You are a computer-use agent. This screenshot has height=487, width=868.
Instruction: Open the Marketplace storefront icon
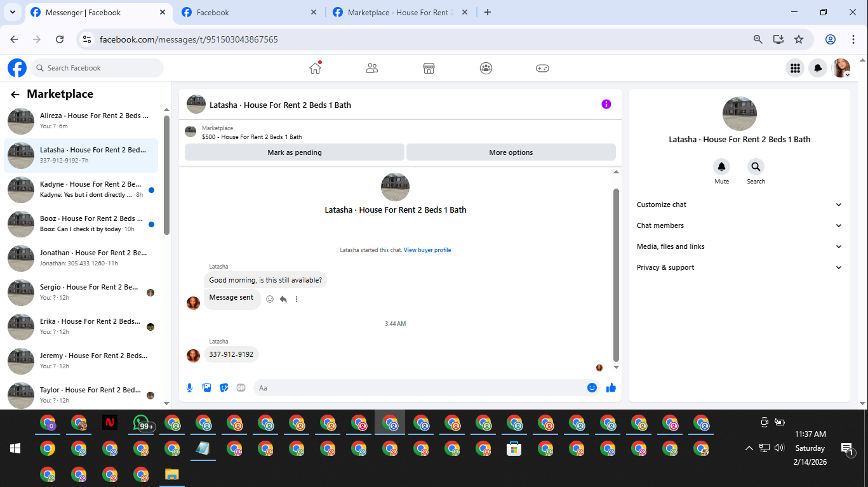point(429,68)
